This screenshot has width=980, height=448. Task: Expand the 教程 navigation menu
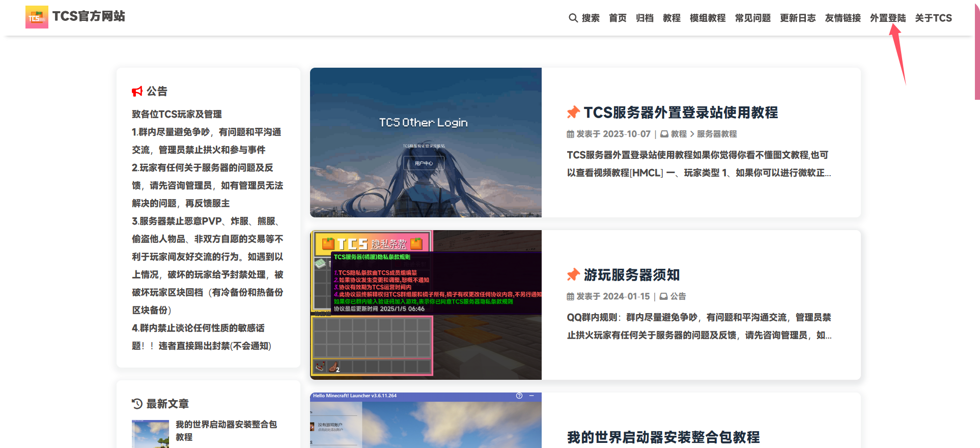[x=671, y=18]
